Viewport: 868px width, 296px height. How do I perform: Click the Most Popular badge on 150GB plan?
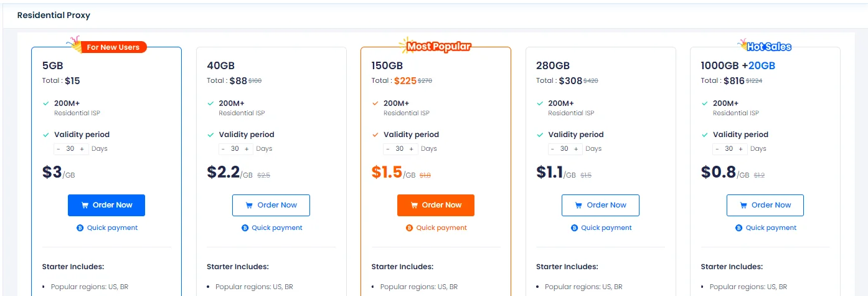click(438, 46)
